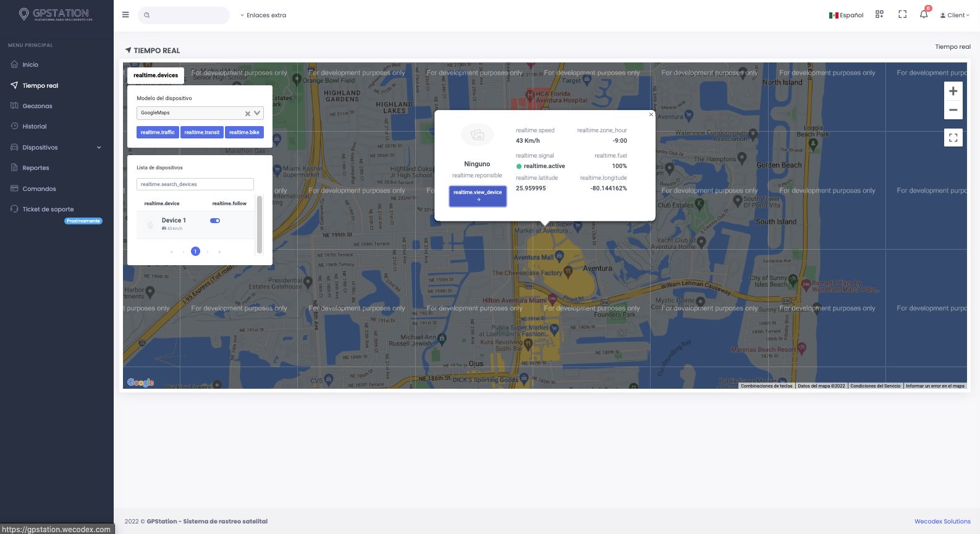Image resolution: width=980 pixels, height=534 pixels.
Task: Open the apps grid icon
Action: click(879, 15)
